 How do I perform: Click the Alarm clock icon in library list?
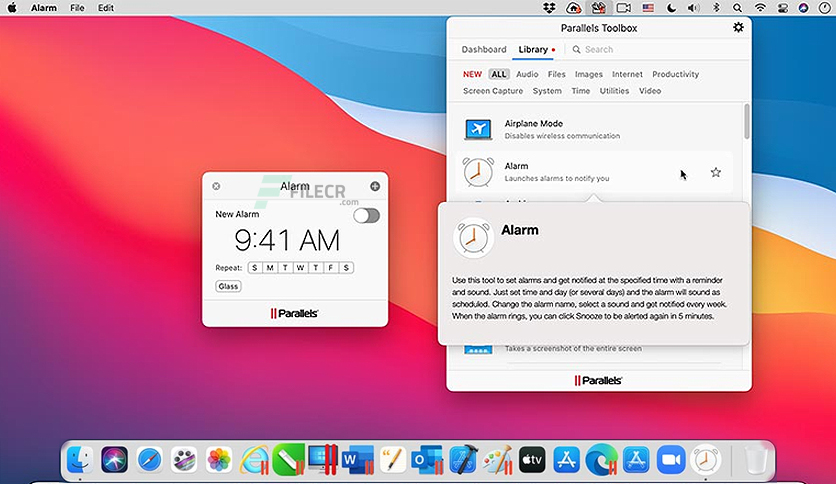(478, 172)
